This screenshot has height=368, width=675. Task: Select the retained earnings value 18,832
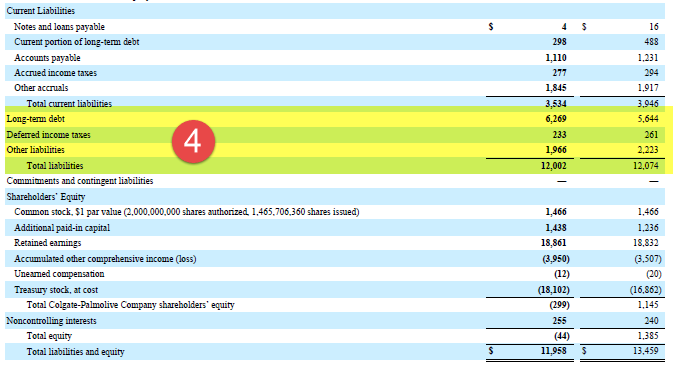(x=646, y=243)
